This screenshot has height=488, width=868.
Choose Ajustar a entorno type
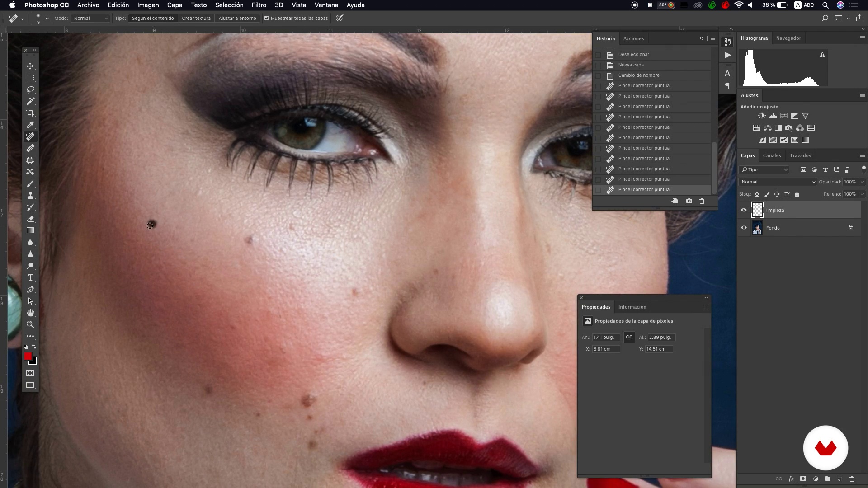pos(237,19)
